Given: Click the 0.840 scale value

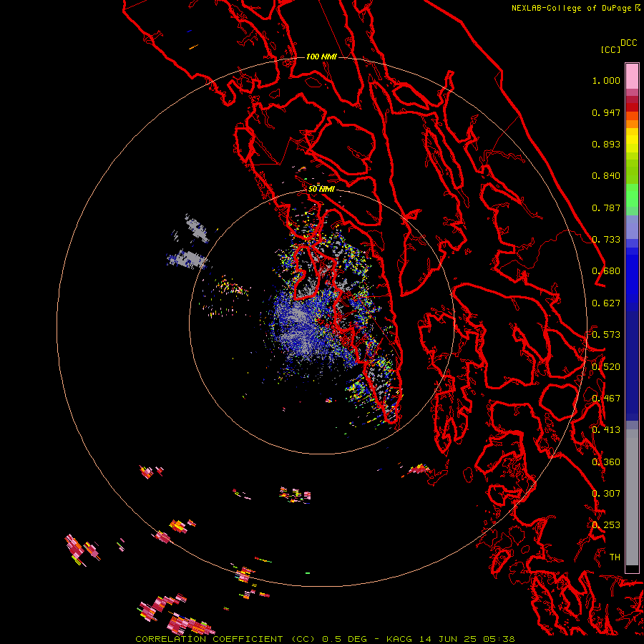Looking at the screenshot, I should tap(606, 176).
